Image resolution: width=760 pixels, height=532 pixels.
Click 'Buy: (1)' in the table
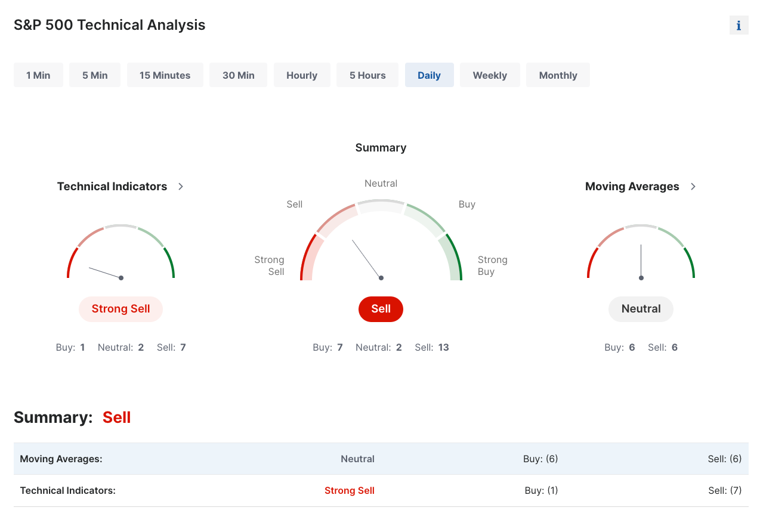click(x=541, y=491)
